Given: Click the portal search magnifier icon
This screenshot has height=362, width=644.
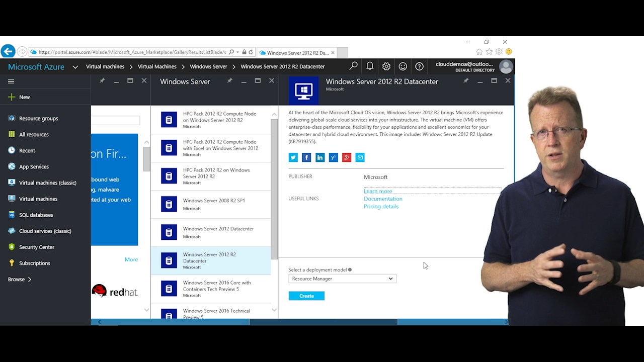Looking at the screenshot, I should click(354, 66).
